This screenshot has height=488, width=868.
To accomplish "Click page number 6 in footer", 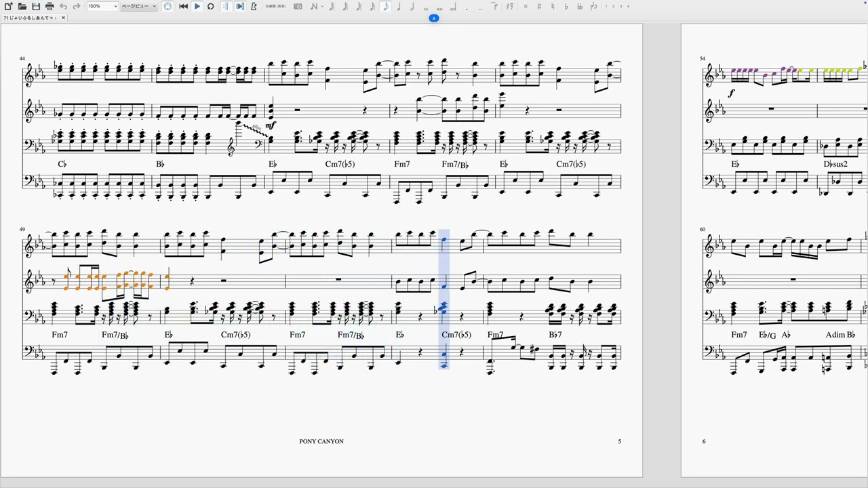I will point(704,441).
